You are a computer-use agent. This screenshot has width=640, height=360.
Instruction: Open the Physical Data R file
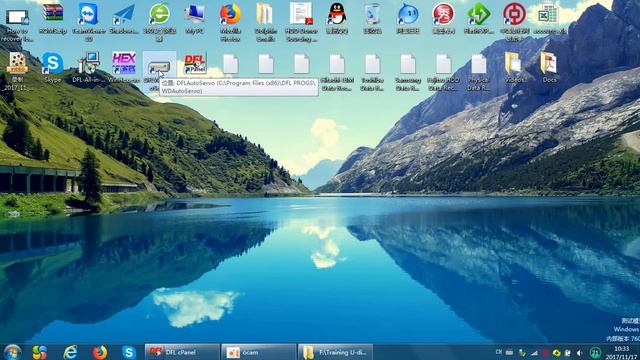(x=478, y=72)
